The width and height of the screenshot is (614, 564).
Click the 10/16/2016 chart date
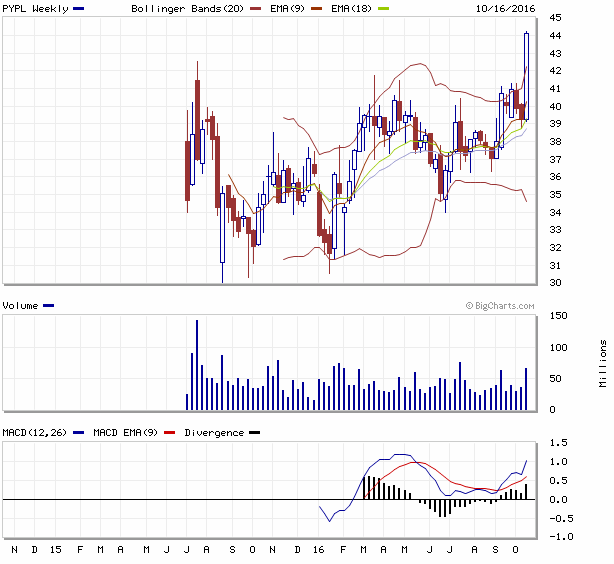tap(505, 9)
